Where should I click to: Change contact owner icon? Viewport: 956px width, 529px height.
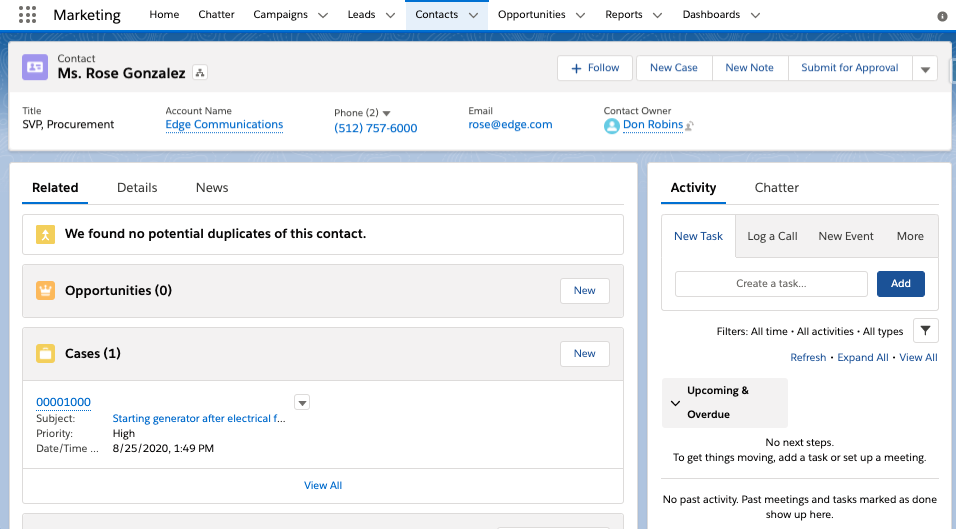690,126
